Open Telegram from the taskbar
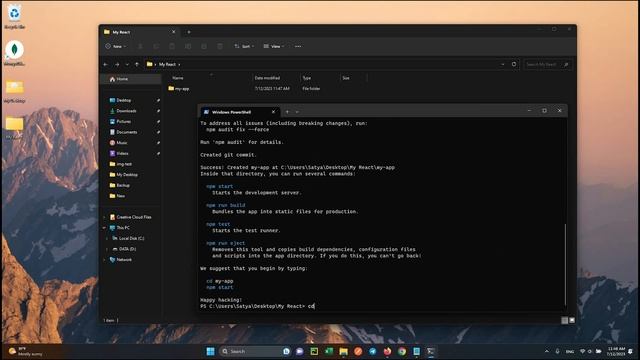 coord(373,351)
